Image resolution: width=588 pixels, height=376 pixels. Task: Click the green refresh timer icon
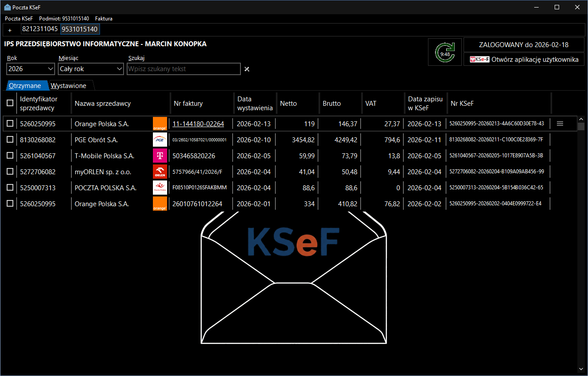[445, 52]
